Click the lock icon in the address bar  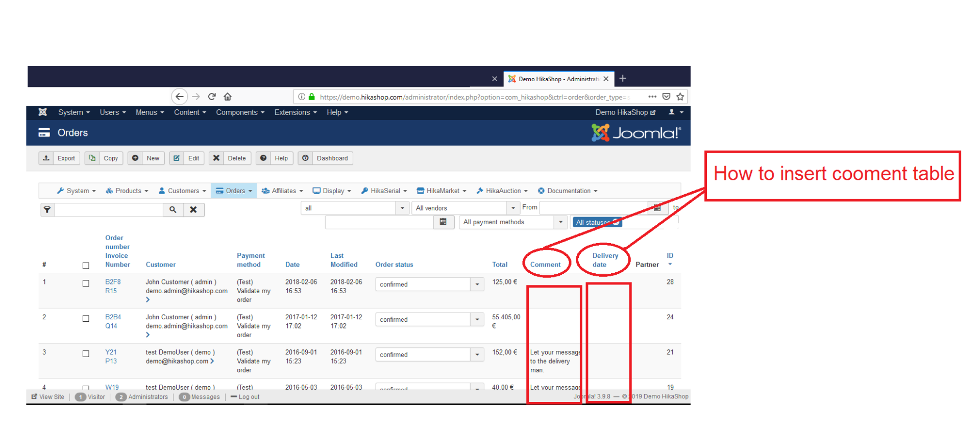(x=311, y=97)
